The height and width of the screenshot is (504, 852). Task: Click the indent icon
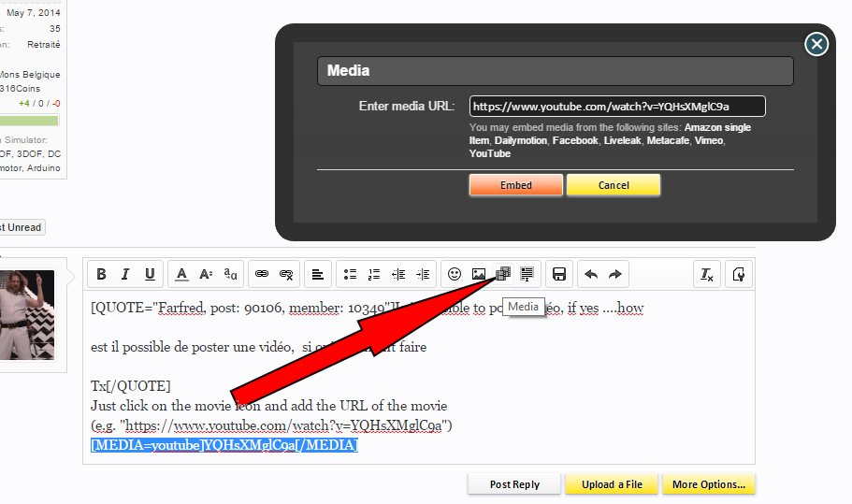pyautogui.click(x=423, y=274)
